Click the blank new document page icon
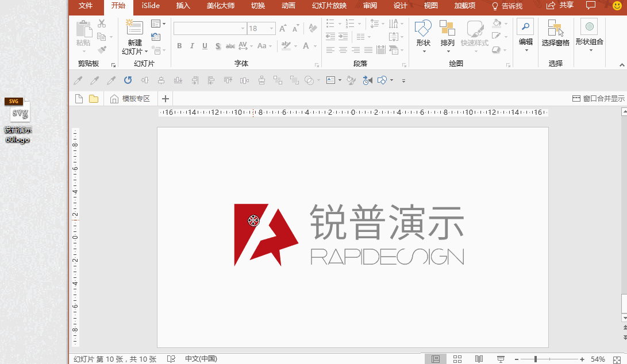627x364 pixels. pos(79,99)
